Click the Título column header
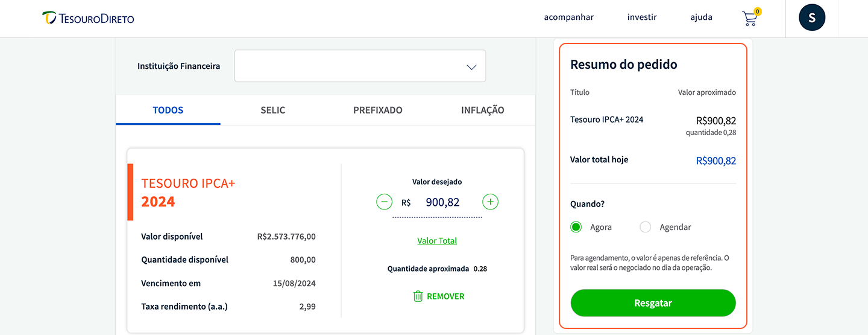This screenshot has height=335, width=868. click(580, 92)
